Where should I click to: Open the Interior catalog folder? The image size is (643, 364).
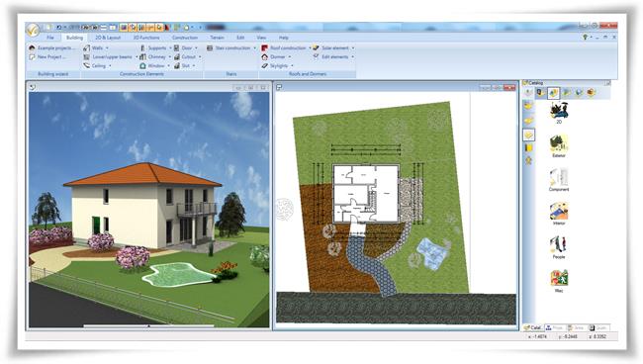point(559,213)
